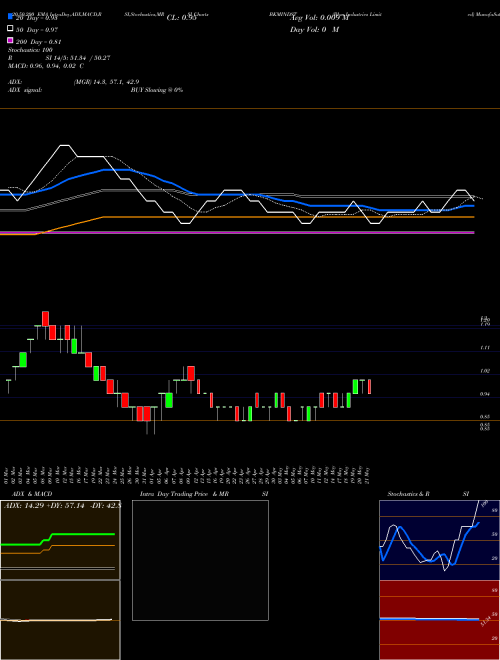
Task: Click the 'Stochastics & R SI' panel title
Action: click(x=428, y=494)
